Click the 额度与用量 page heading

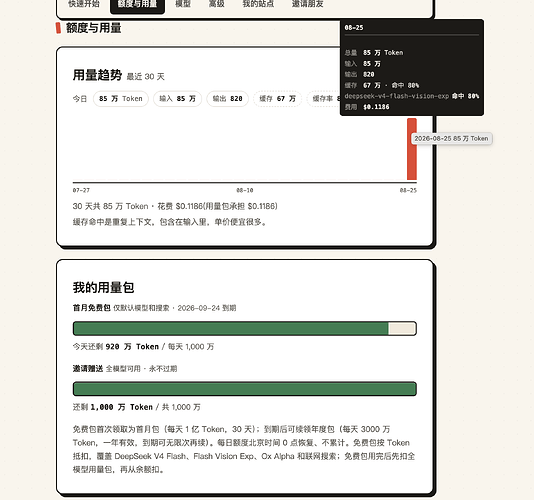93,28
